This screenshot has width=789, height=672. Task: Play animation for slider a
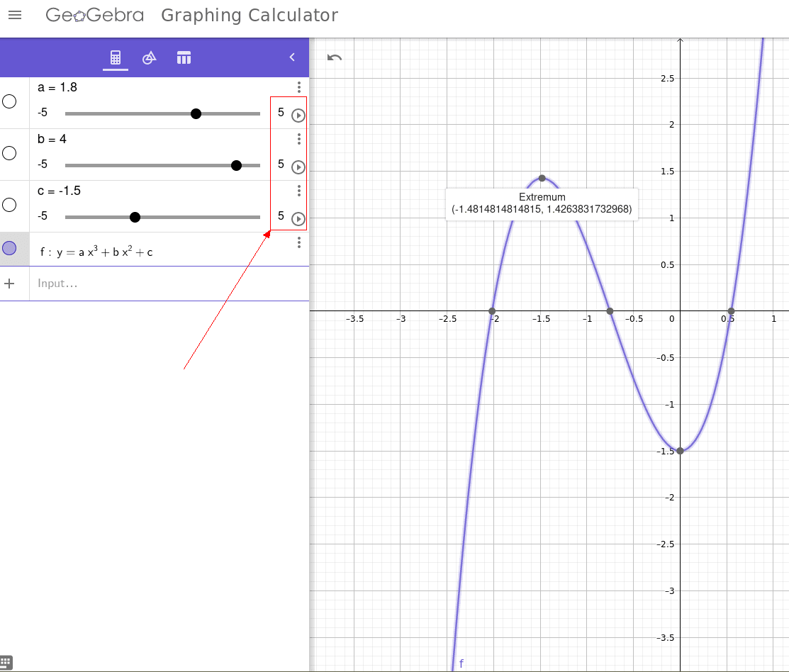pyautogui.click(x=298, y=115)
